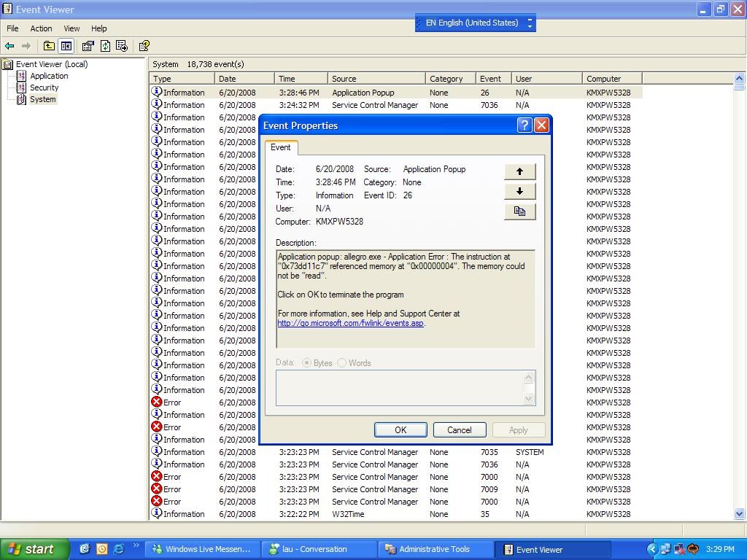Screen dimensions: 747x560
Task: Click the event list scrollbar down arrow
Action: (x=739, y=514)
